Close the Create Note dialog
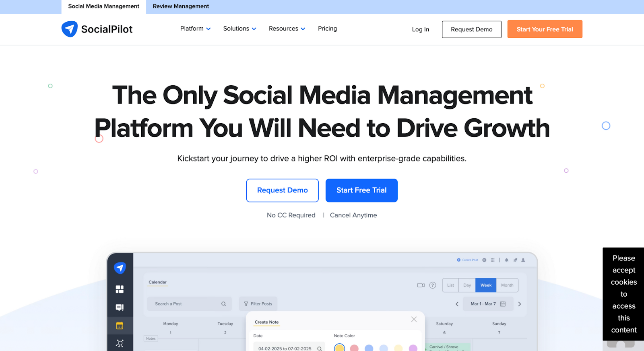Screen dimensions: 644x351 tap(414, 319)
